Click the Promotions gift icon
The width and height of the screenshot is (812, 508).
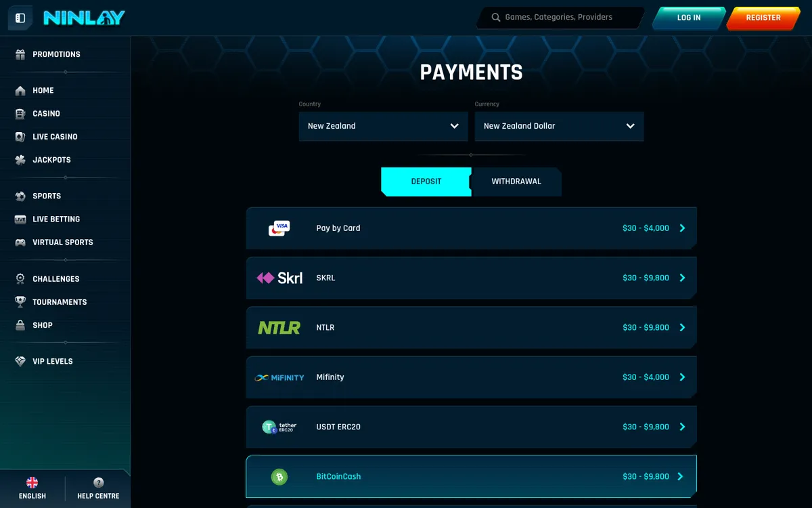coord(20,54)
